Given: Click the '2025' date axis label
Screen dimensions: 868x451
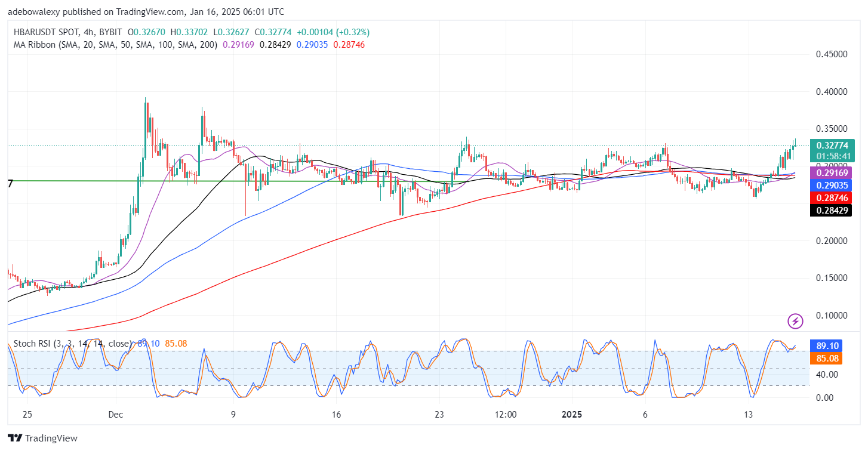Looking at the screenshot, I should tap(572, 415).
